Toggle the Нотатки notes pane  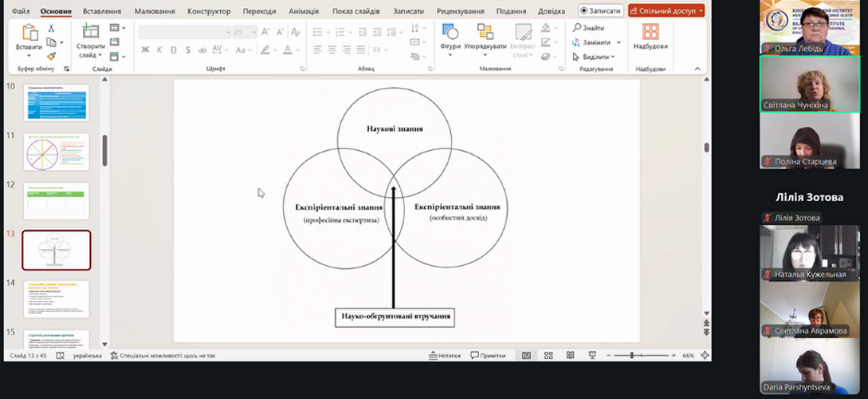pos(444,355)
